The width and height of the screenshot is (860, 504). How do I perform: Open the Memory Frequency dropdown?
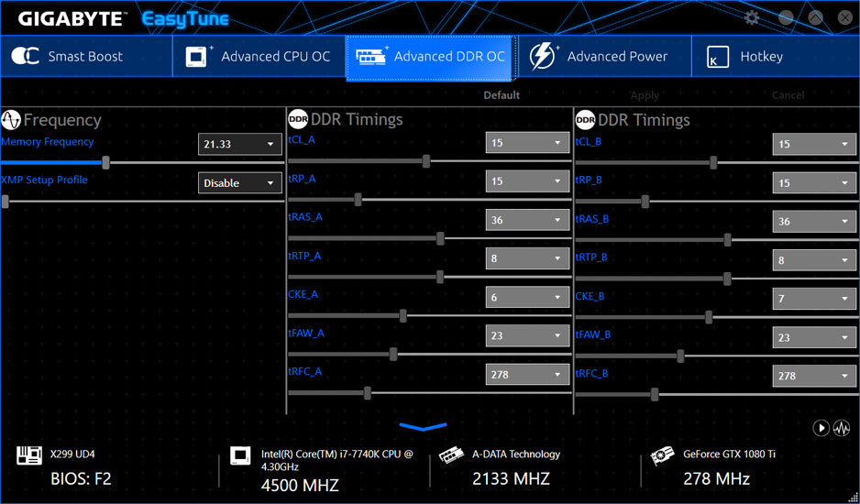[240, 145]
